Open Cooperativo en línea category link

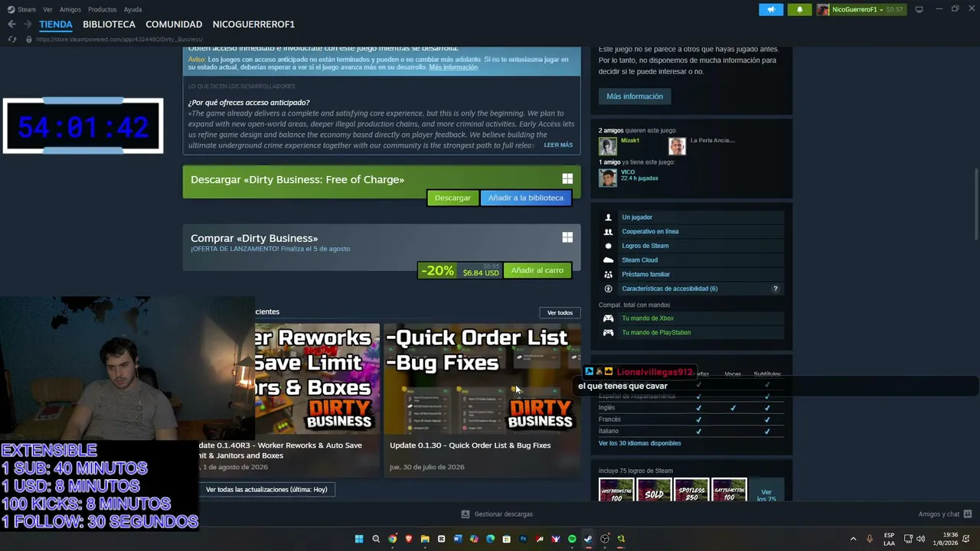point(650,232)
